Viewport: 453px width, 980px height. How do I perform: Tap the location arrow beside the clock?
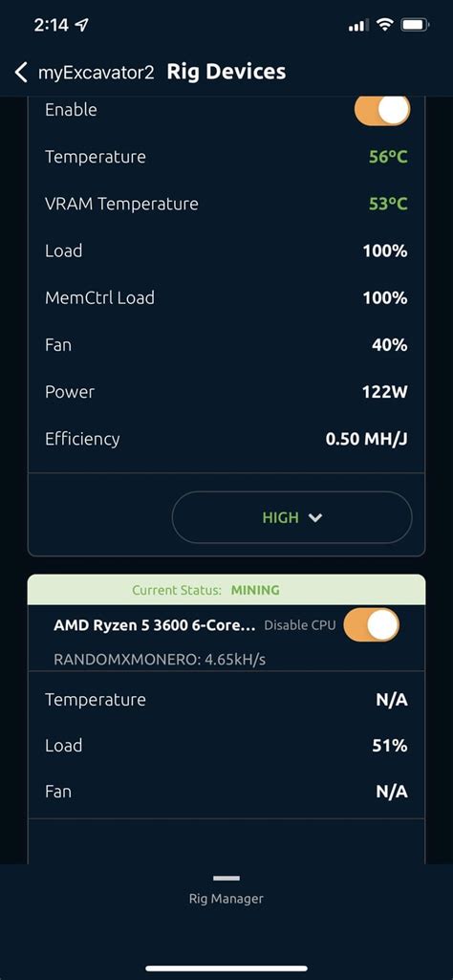point(81,25)
